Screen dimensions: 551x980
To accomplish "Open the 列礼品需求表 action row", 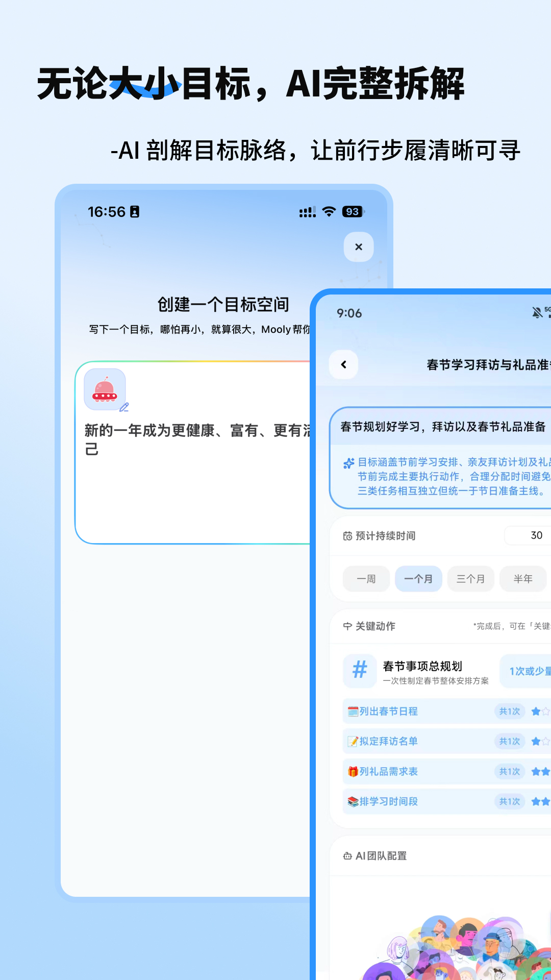I will point(447,771).
